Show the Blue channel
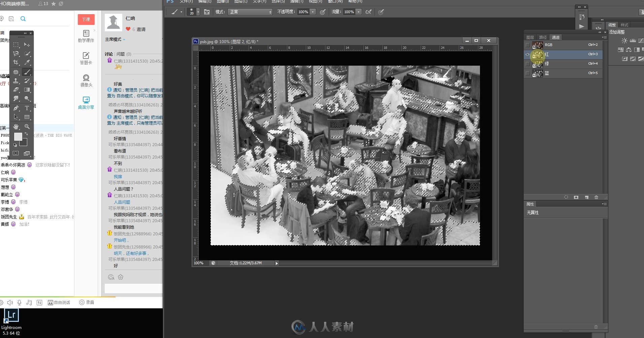The height and width of the screenshot is (338, 644). tap(527, 73)
